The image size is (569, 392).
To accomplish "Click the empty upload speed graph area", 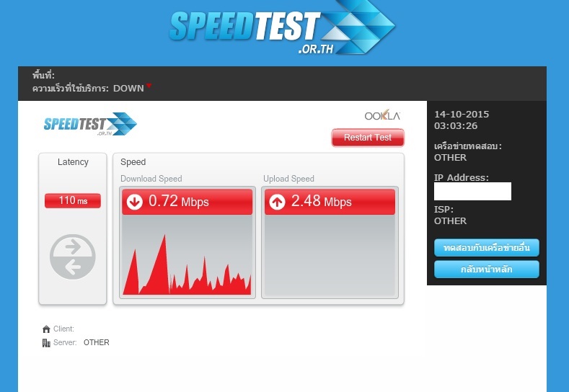I will pos(330,255).
